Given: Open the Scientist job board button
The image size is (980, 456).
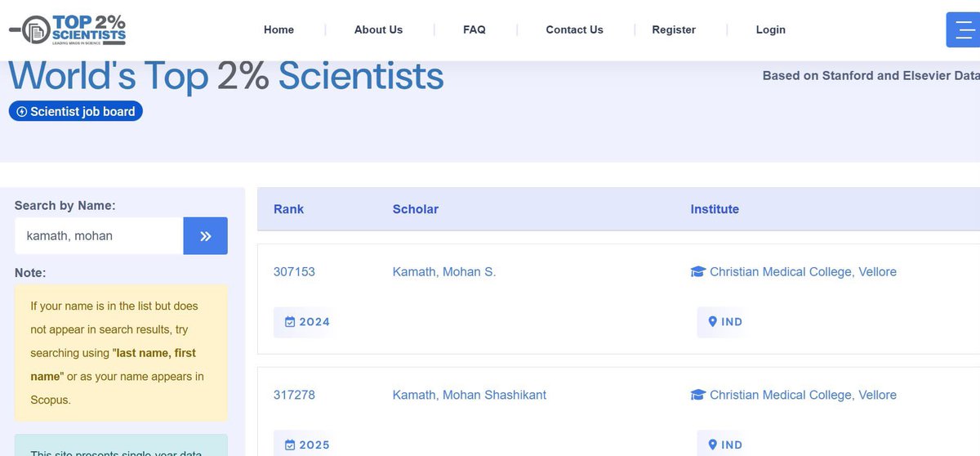Looking at the screenshot, I should pos(76,111).
